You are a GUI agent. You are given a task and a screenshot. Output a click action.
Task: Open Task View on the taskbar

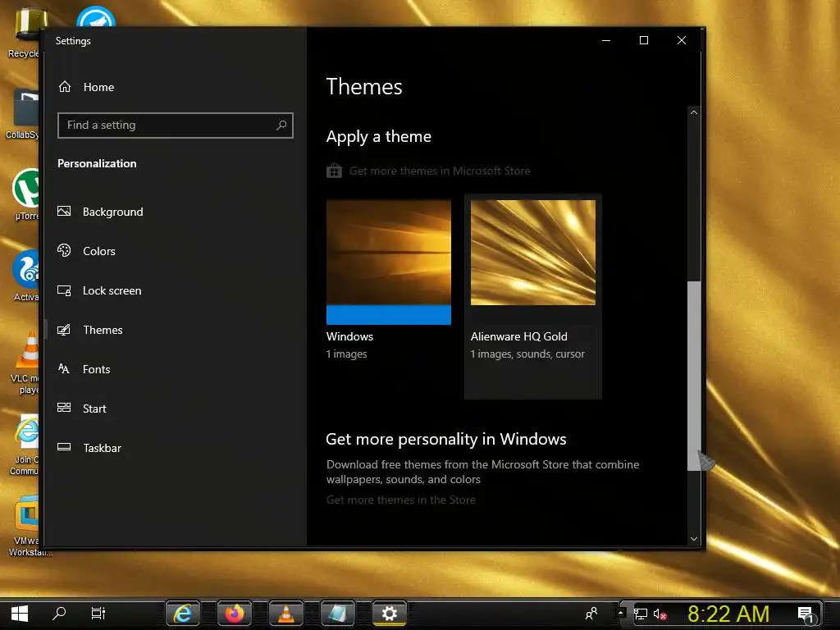[x=98, y=614]
